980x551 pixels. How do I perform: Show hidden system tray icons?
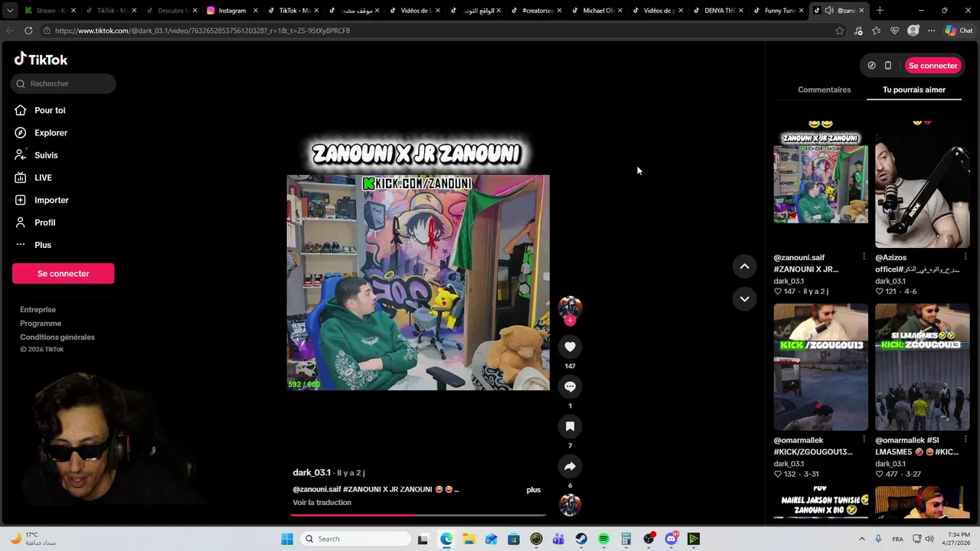pyautogui.click(x=861, y=539)
